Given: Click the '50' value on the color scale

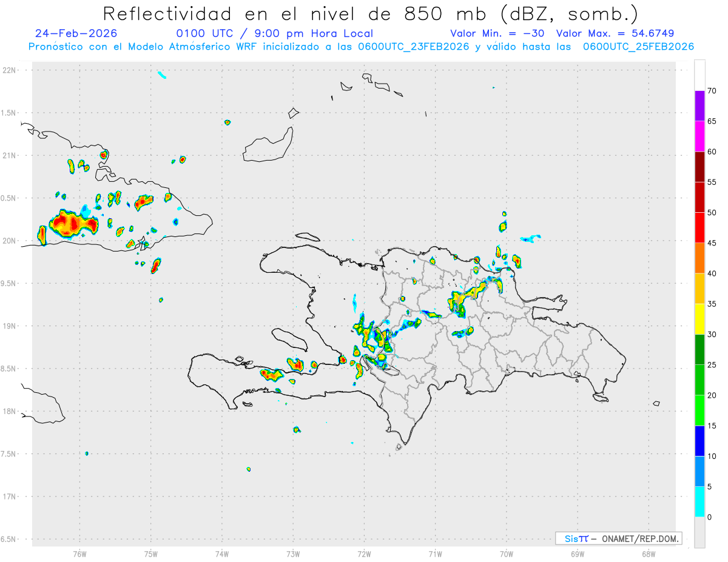Looking at the screenshot, I should tap(711, 213).
